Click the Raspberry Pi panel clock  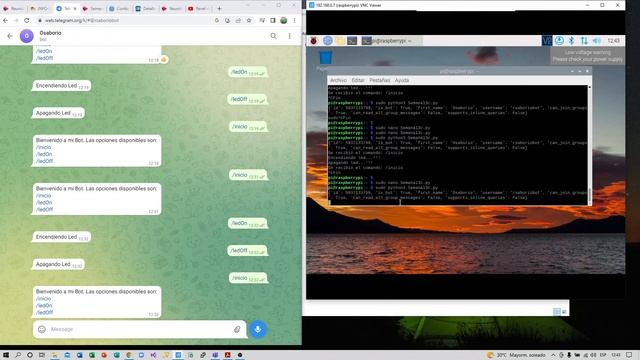tap(613, 40)
